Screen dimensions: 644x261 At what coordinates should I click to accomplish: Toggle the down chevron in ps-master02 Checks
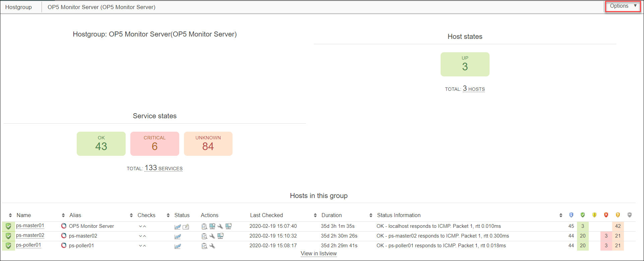pos(140,236)
